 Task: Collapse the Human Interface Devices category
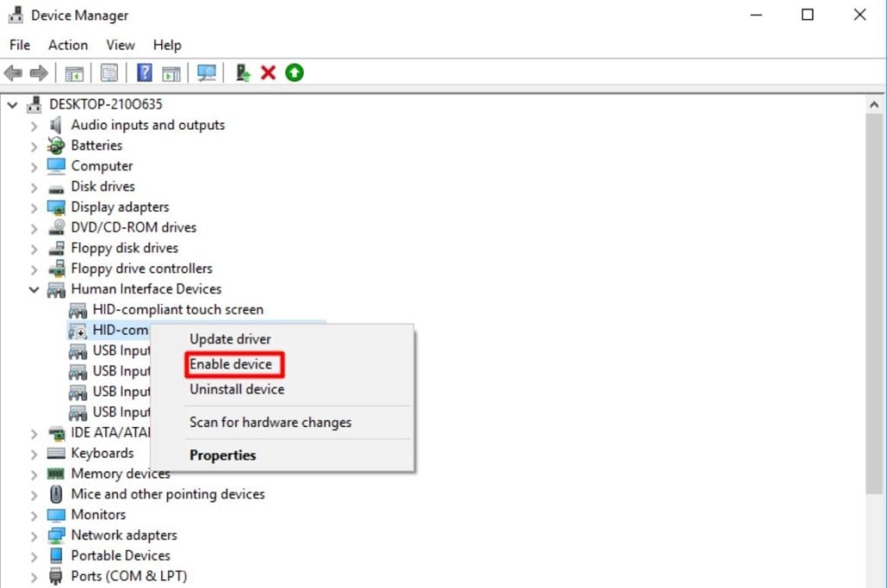tap(34, 289)
